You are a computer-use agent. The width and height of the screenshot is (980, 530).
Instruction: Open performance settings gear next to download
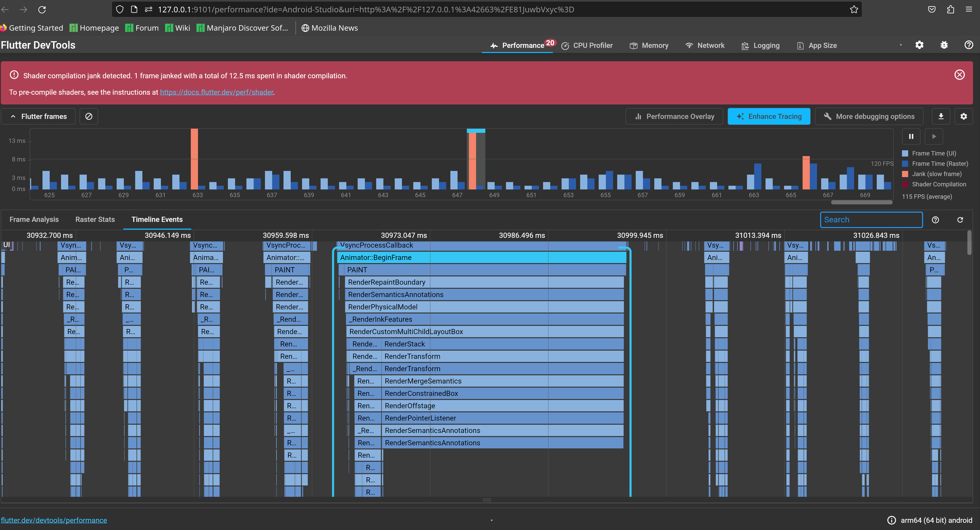pos(963,116)
